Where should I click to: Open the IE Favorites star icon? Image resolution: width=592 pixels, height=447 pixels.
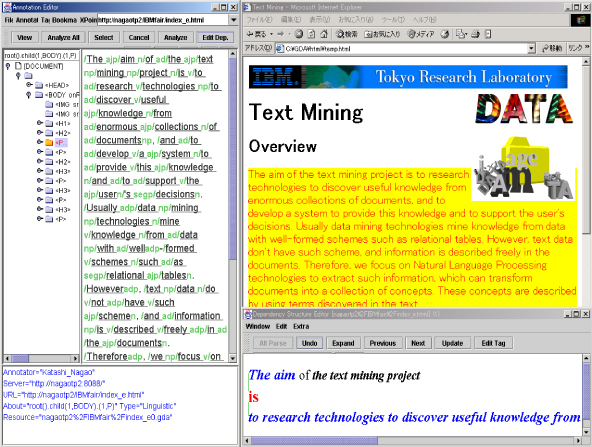(368, 34)
